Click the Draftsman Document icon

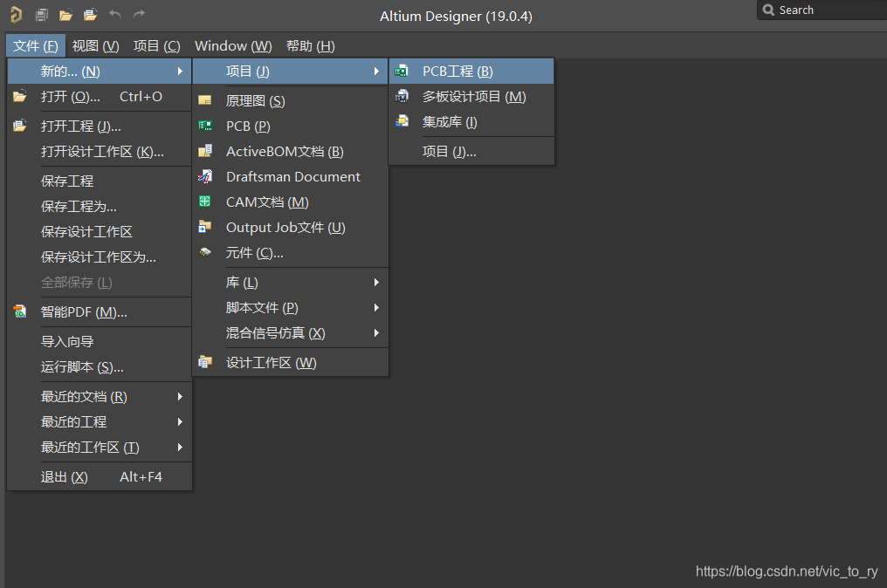coord(205,176)
